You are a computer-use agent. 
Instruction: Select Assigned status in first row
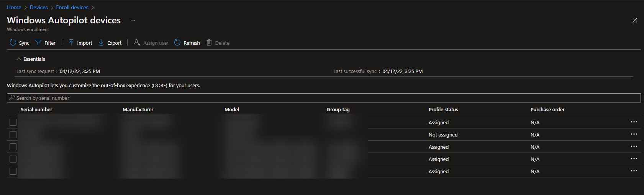tap(439, 122)
